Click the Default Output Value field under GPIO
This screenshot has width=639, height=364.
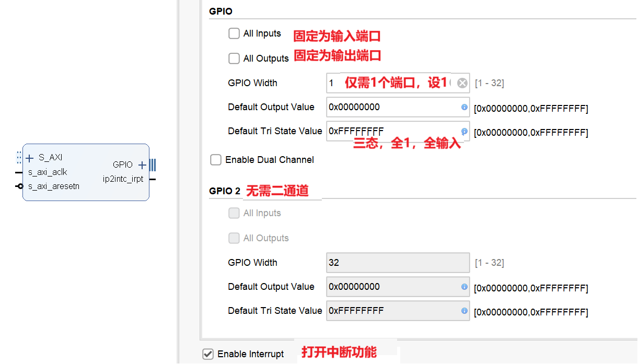pyautogui.click(x=398, y=107)
